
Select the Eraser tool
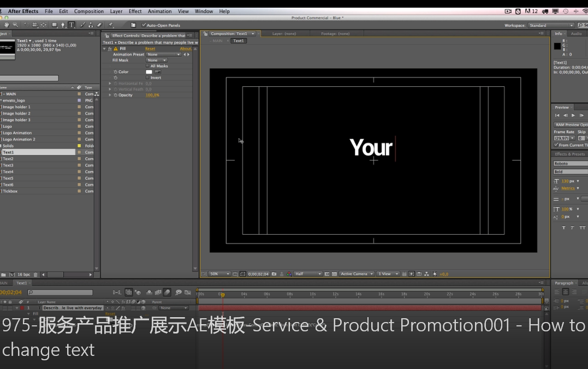pos(99,25)
